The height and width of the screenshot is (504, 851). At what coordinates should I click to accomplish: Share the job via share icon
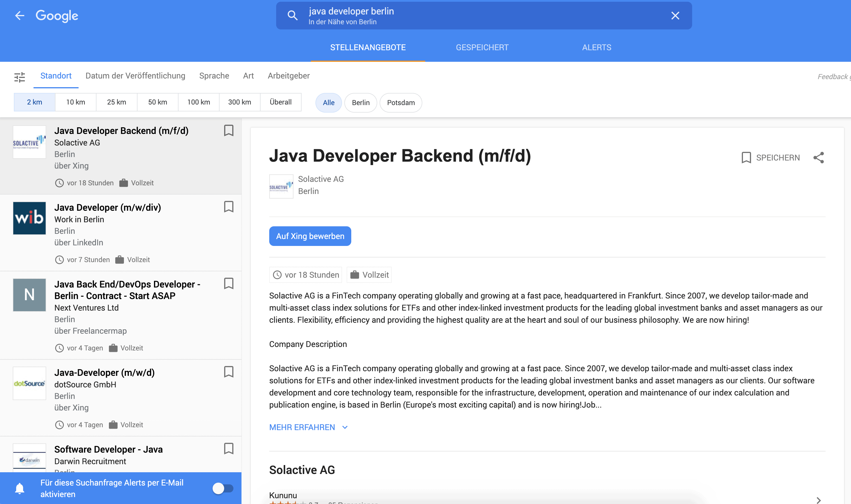[818, 158]
